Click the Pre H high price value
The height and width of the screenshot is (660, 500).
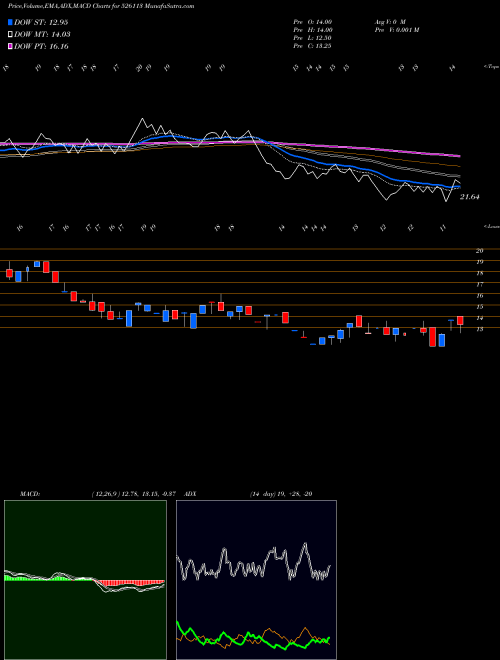point(313,30)
